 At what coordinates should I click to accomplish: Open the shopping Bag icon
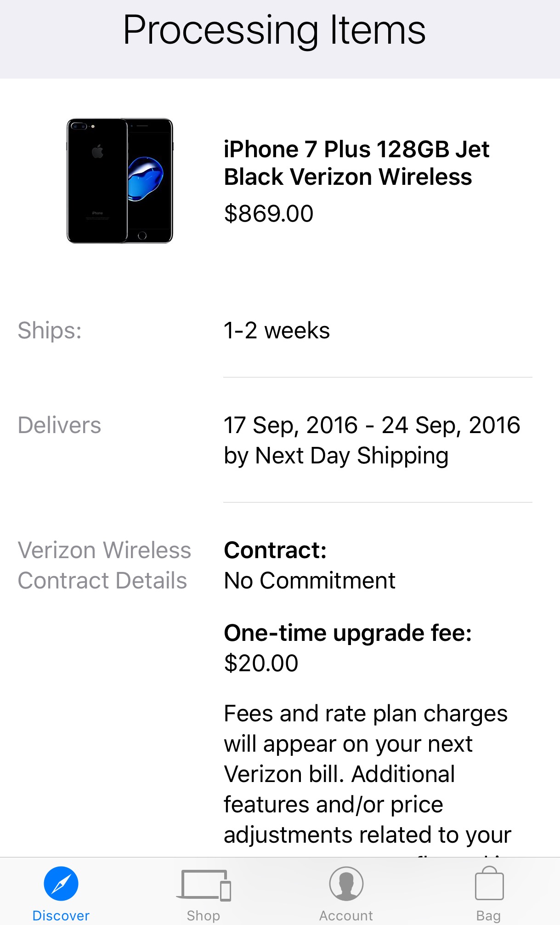point(489,883)
